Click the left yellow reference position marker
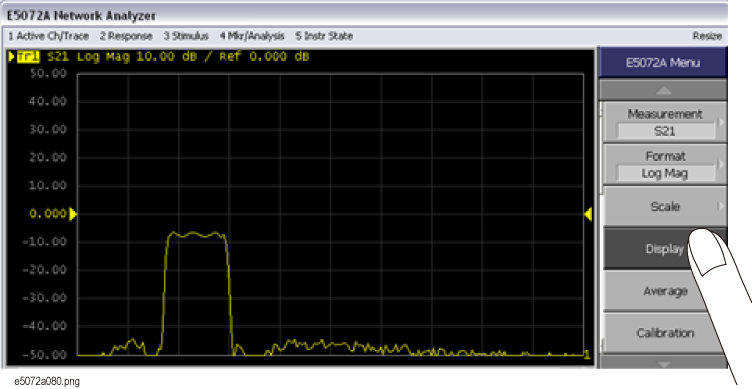Screen dimensions: 752x389 coord(73,214)
